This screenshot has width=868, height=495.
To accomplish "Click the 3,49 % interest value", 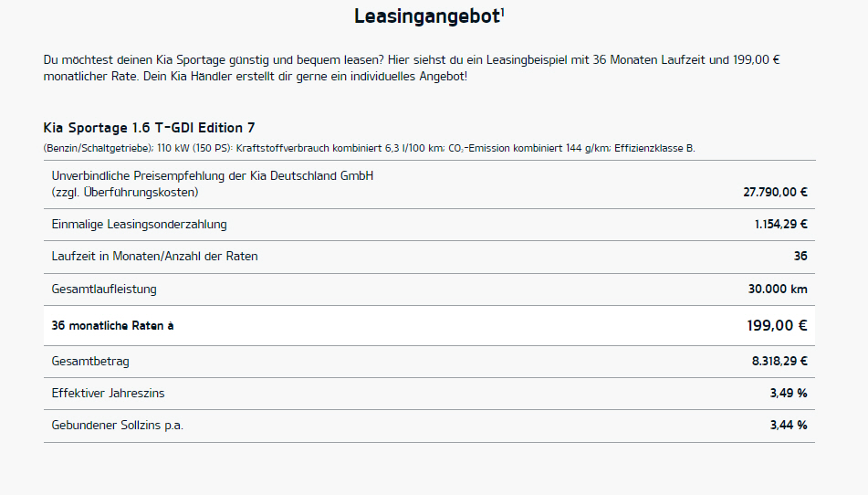I will click(x=789, y=393).
